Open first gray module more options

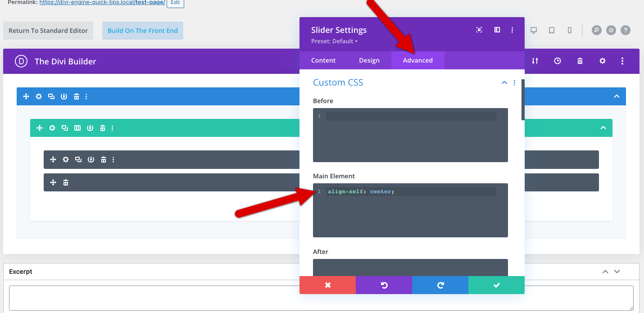click(x=113, y=159)
